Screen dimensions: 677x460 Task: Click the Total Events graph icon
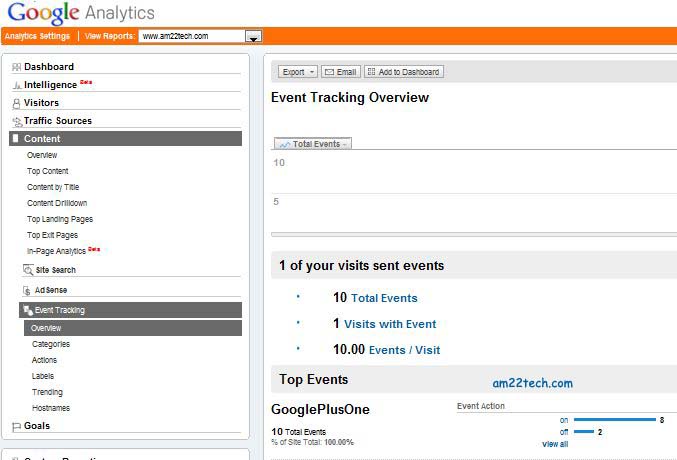(285, 144)
